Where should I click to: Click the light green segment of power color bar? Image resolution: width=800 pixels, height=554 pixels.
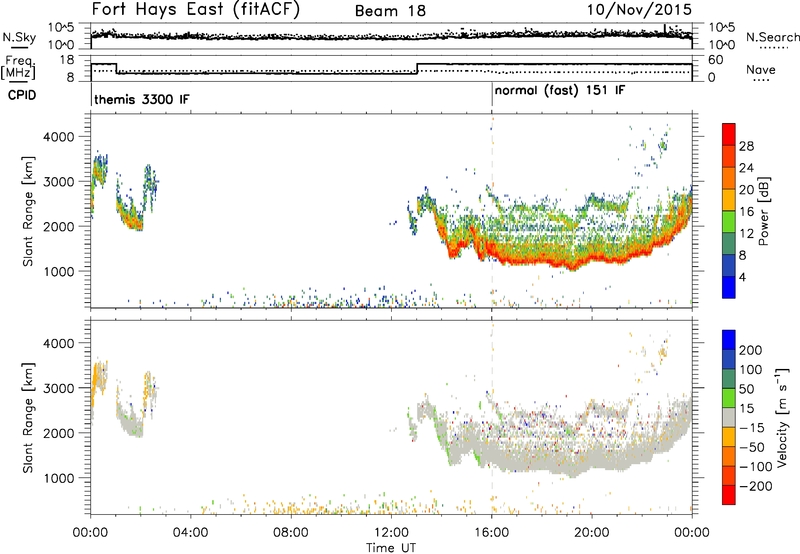pos(729,221)
